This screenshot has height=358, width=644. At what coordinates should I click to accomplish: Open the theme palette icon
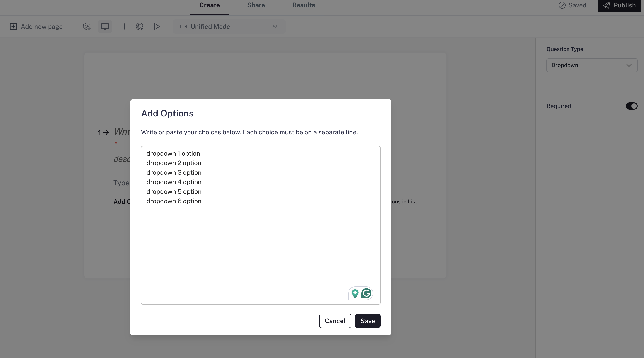tap(139, 27)
